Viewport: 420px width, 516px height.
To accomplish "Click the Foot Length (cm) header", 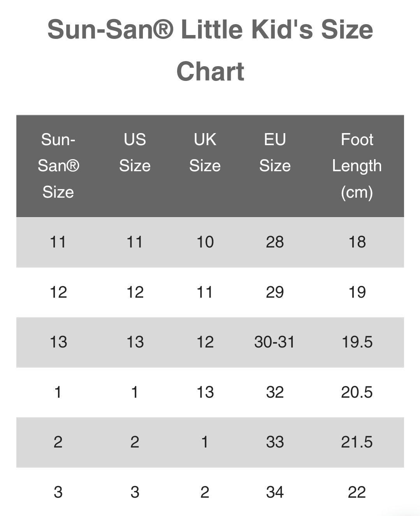I will (x=357, y=166).
